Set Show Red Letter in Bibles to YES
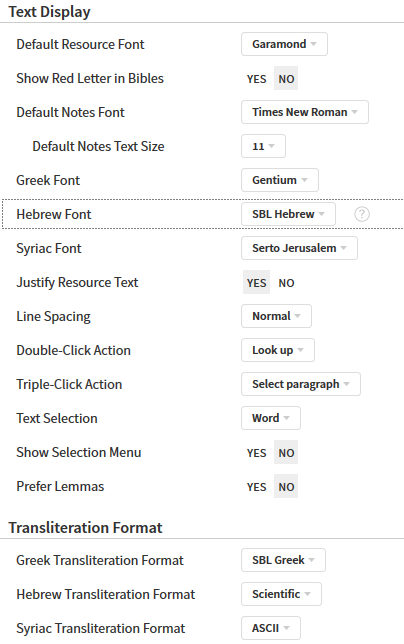This screenshot has height=644, width=404. point(257,78)
